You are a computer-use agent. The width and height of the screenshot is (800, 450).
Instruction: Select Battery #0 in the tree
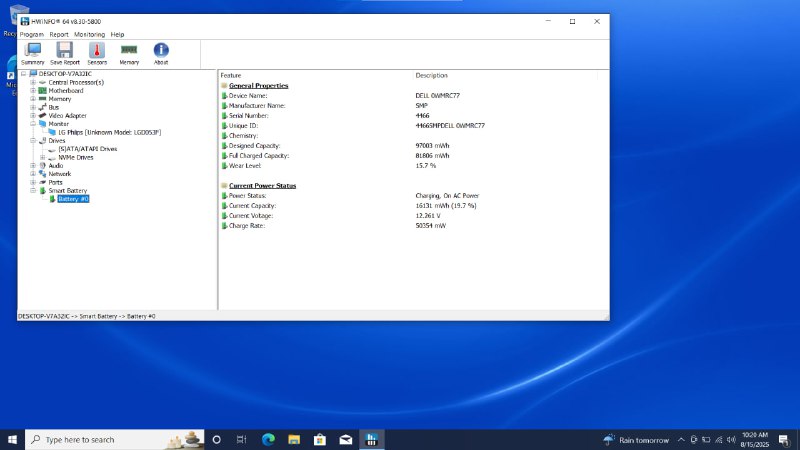pyautogui.click(x=73, y=199)
